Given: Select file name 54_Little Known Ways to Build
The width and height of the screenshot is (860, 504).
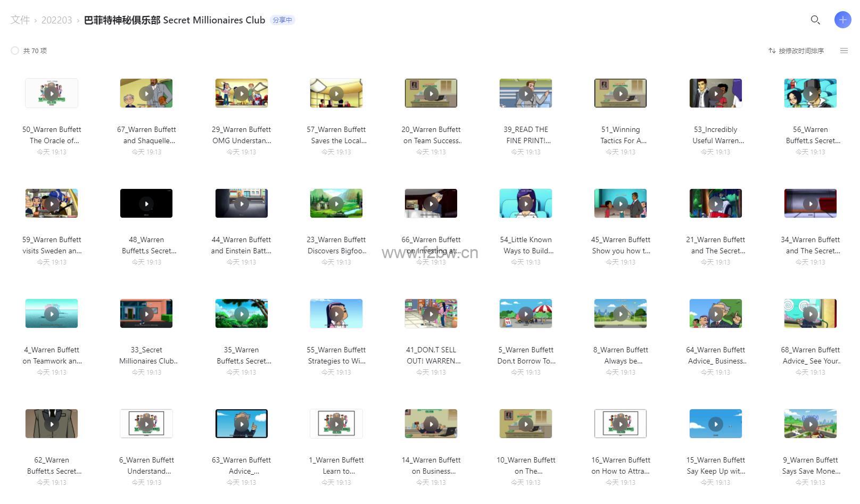Looking at the screenshot, I should (526, 245).
